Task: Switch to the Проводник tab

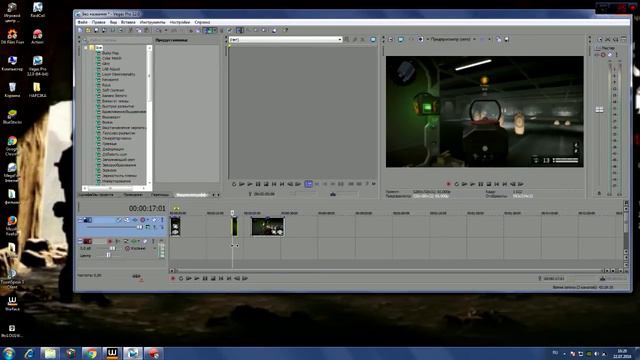Action: 133,195
